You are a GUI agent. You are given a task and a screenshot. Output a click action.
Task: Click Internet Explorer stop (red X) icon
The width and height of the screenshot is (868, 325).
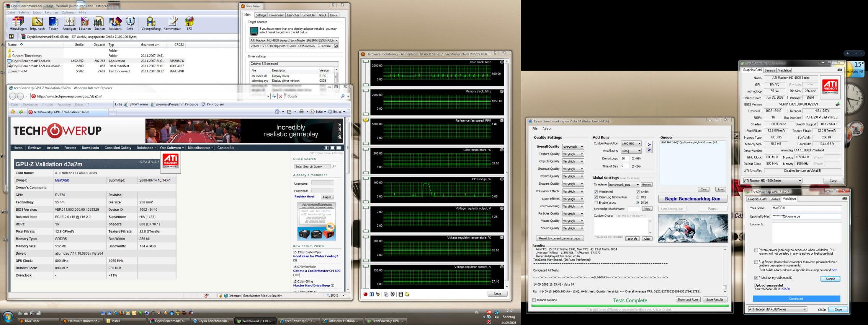[x=281, y=96]
